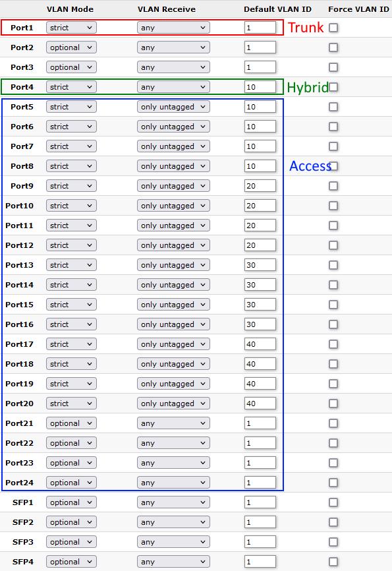This screenshot has height=571, width=392.
Task: Focus Port20 Default VLAN ID field
Action: click(260, 404)
